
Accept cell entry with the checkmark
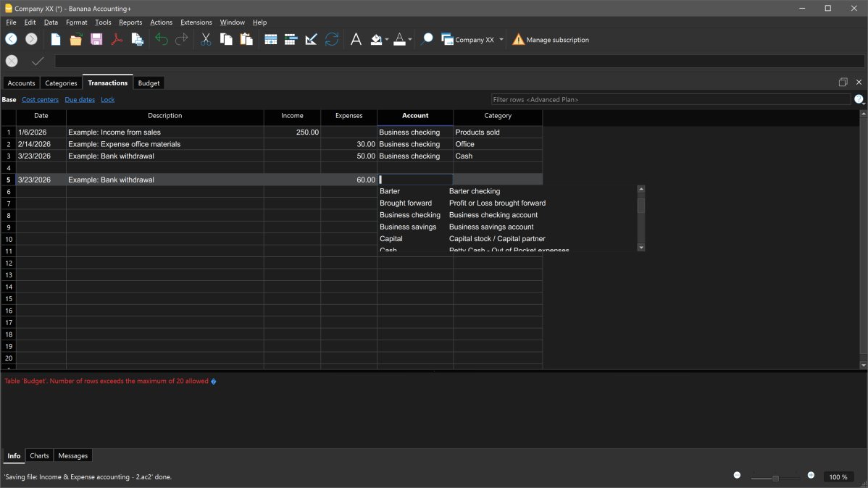click(x=38, y=62)
